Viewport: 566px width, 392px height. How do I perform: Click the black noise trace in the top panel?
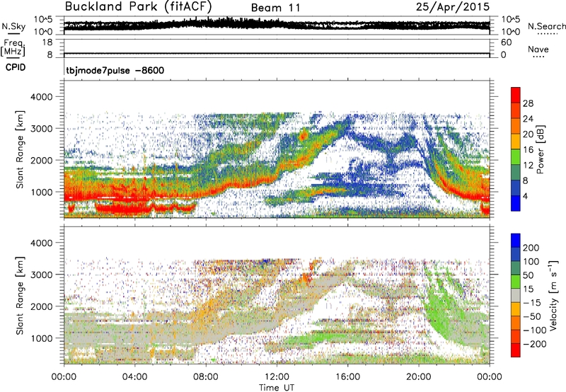[x=277, y=25]
